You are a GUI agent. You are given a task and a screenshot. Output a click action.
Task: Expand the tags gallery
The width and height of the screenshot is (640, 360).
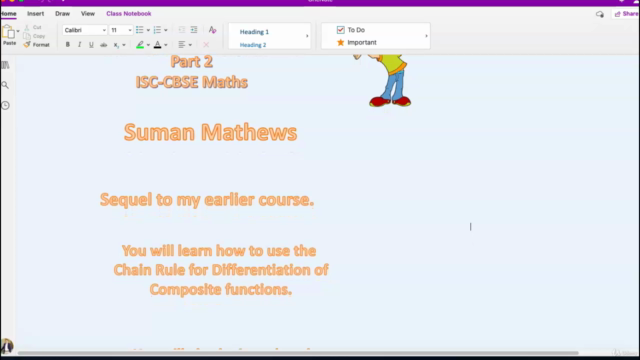[x=427, y=36]
